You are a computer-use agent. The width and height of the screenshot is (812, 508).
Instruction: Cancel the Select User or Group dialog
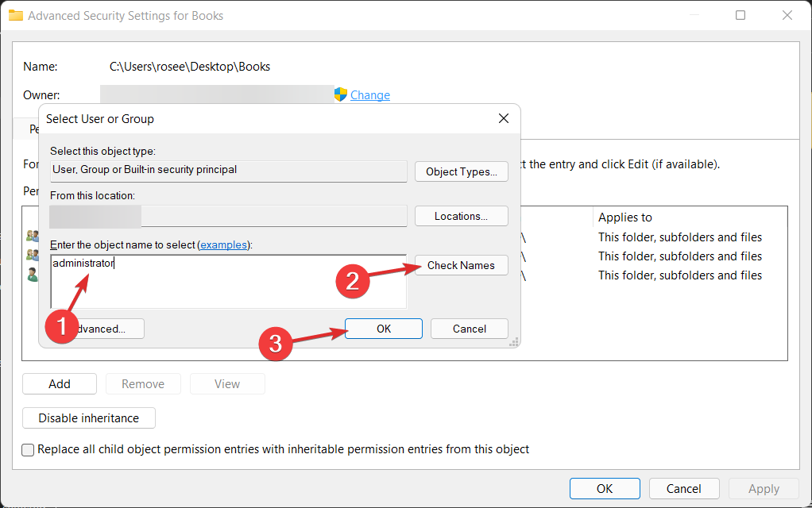pyautogui.click(x=469, y=329)
